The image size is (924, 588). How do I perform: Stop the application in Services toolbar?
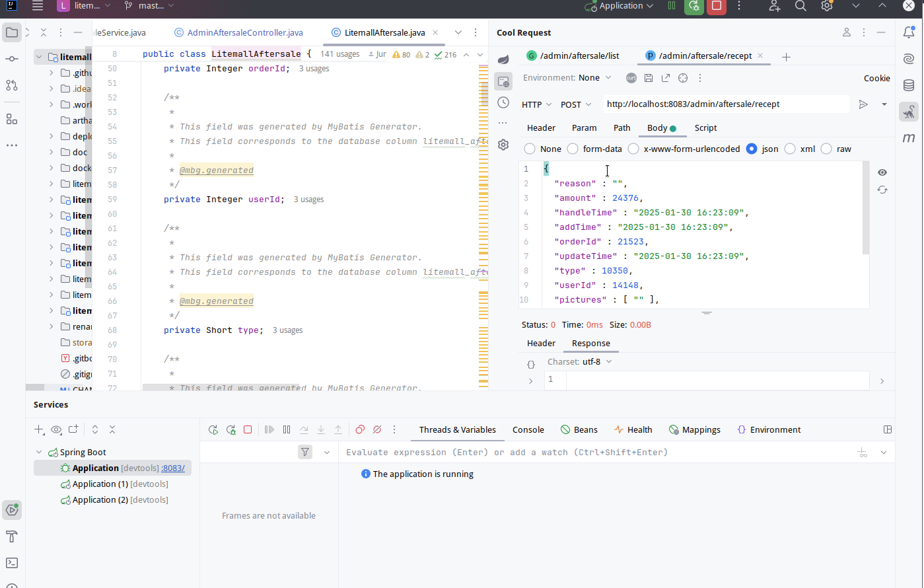(x=248, y=429)
